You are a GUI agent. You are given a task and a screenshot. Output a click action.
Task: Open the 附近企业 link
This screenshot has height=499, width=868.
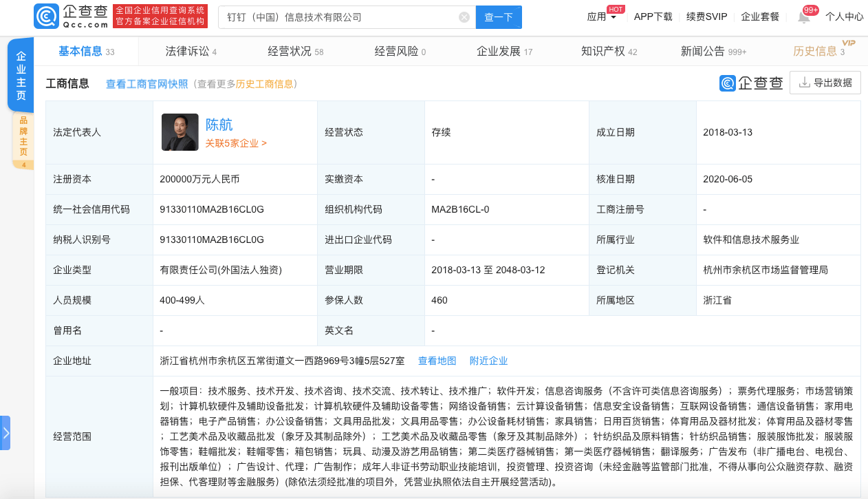click(x=488, y=361)
